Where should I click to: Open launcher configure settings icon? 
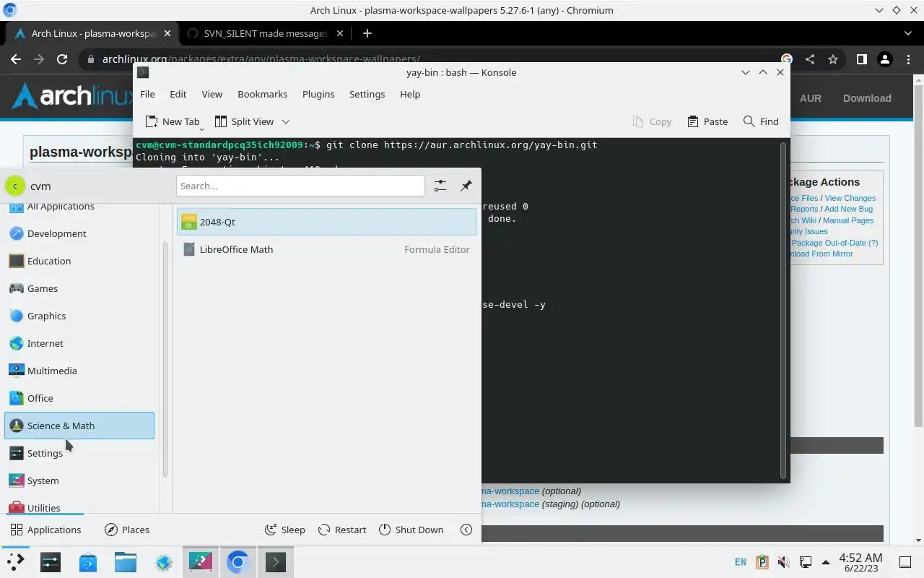coord(440,186)
